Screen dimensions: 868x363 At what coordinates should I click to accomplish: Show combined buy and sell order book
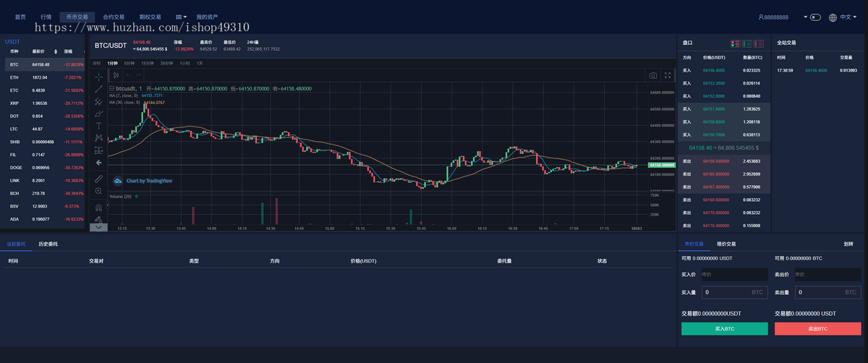tap(735, 43)
